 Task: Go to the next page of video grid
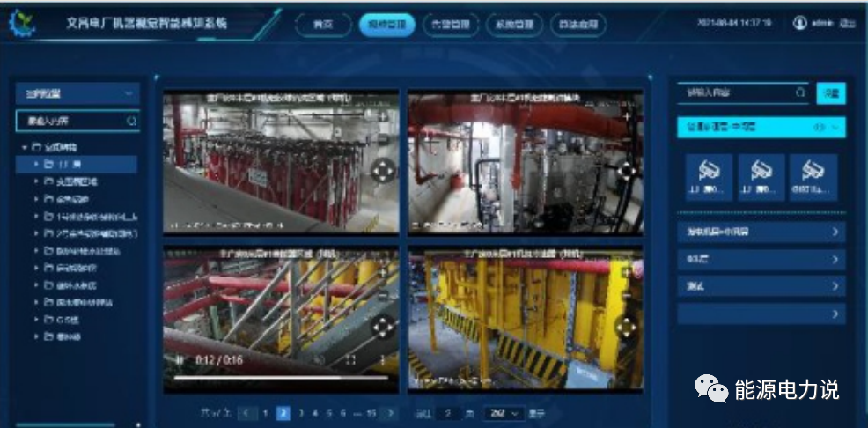390,413
